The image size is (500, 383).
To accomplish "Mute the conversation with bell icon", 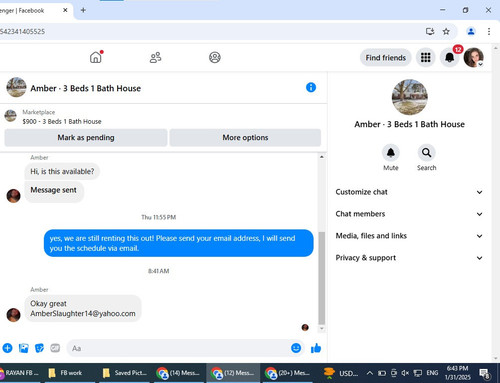I will (x=391, y=153).
